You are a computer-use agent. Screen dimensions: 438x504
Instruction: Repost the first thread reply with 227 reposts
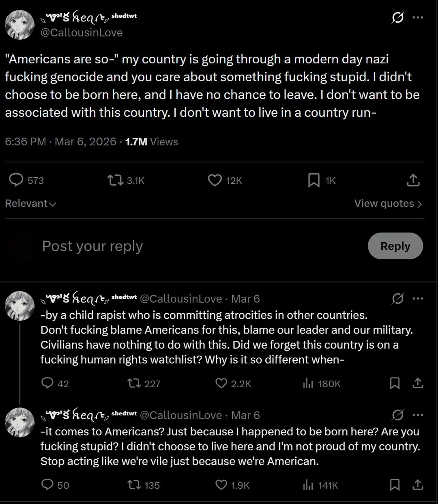133,383
